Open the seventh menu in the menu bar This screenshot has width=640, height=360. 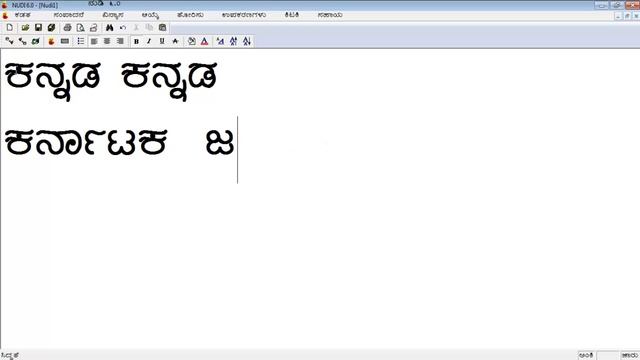point(291,15)
